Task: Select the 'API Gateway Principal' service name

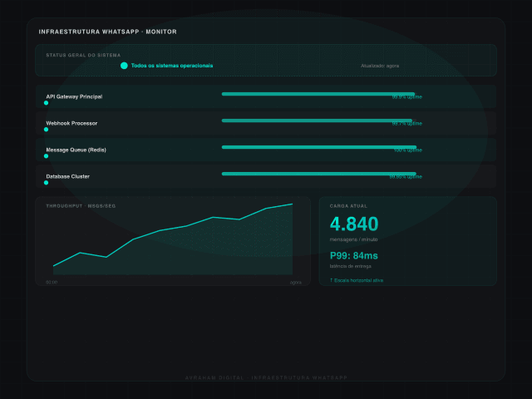Action: coord(74,96)
